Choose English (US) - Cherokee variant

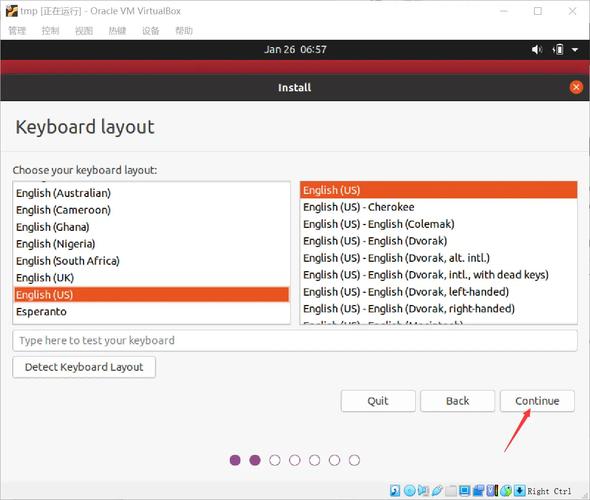coord(438,207)
